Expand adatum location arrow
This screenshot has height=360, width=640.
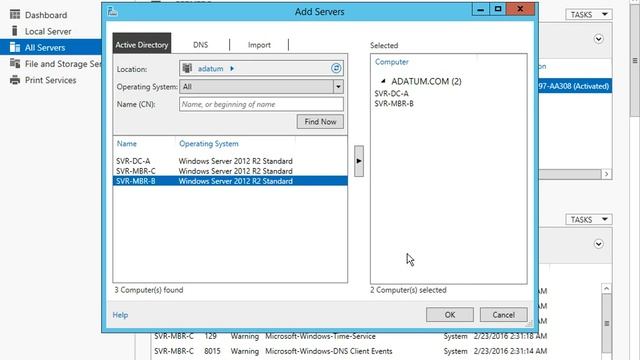point(232,69)
